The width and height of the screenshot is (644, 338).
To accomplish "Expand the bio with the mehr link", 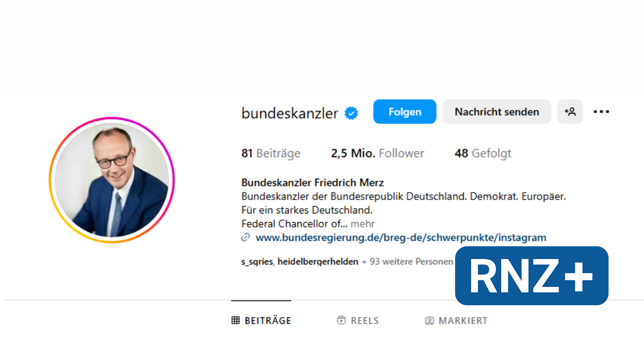I will coord(363,224).
